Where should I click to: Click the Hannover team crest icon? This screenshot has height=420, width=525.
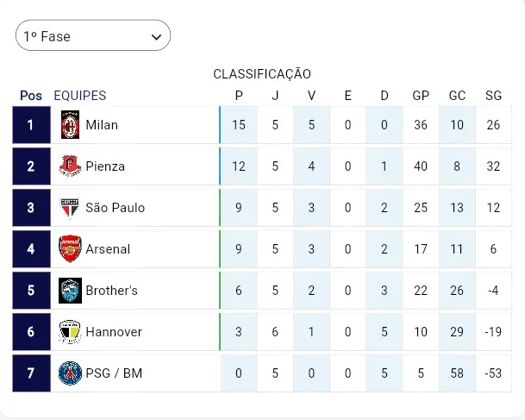click(70, 332)
